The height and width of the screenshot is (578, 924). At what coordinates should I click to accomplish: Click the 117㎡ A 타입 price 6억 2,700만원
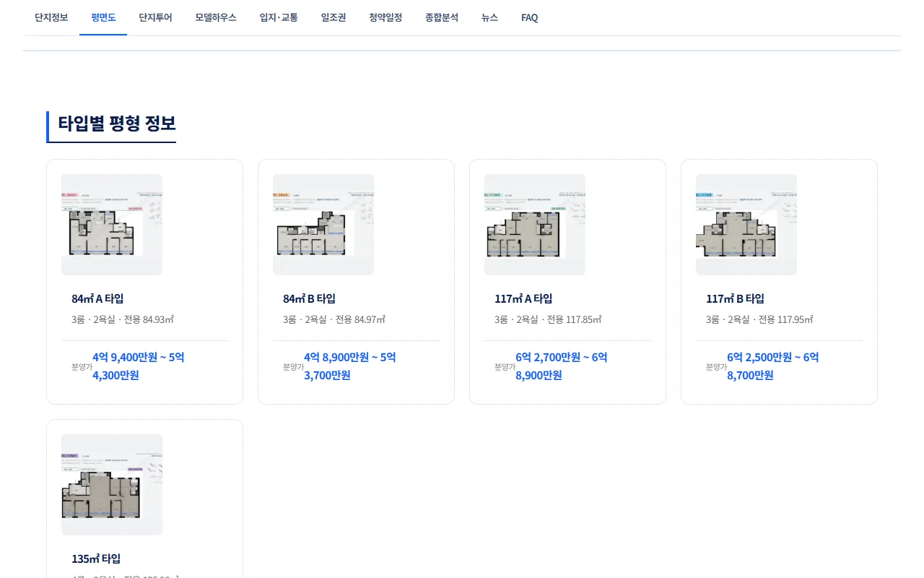[x=548, y=357]
